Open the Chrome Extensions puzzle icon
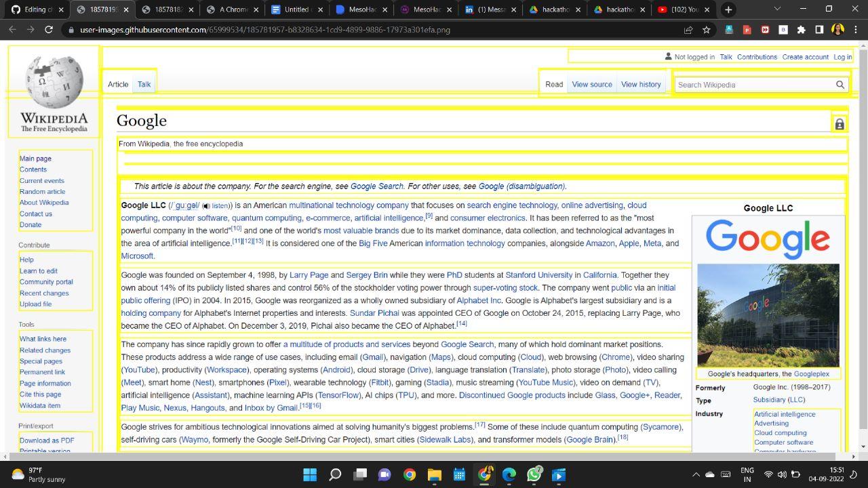The image size is (868, 488). click(801, 30)
